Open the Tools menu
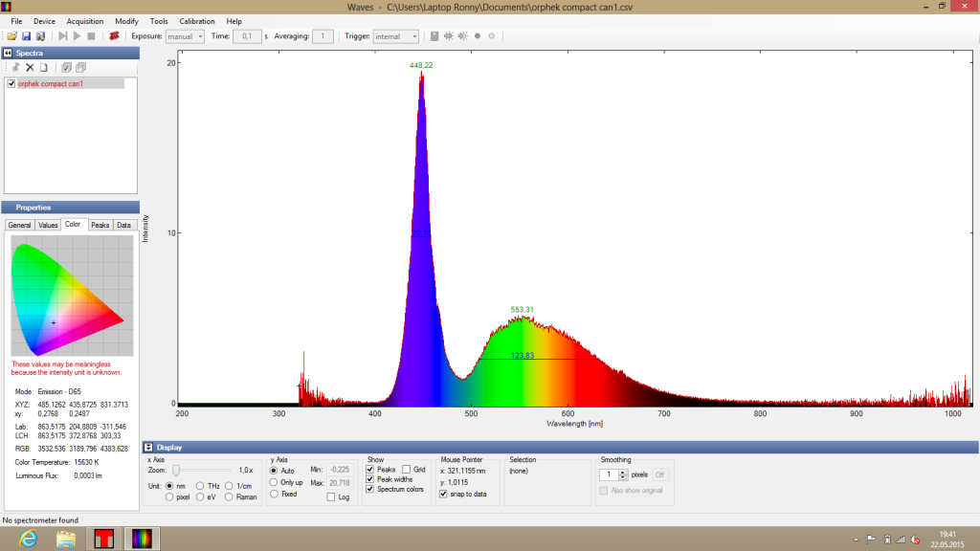 pos(159,21)
